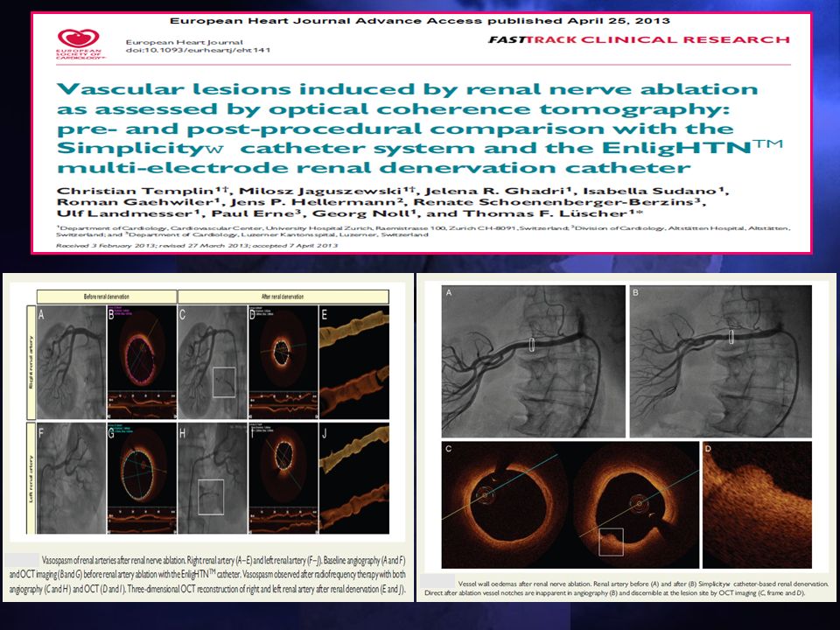Viewport: 840px width, 630px height.
Task: Click author name Thomas F. Lüscher
Action: [x=545, y=213]
